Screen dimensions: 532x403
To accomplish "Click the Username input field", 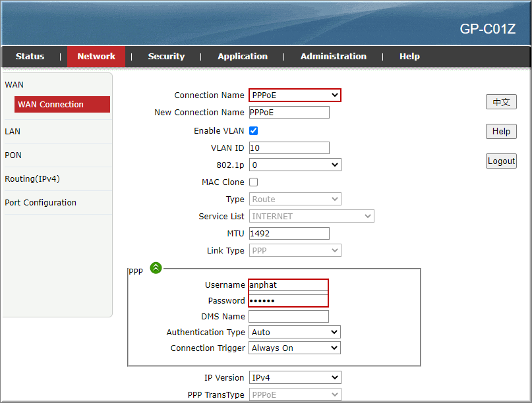I will pos(288,284).
